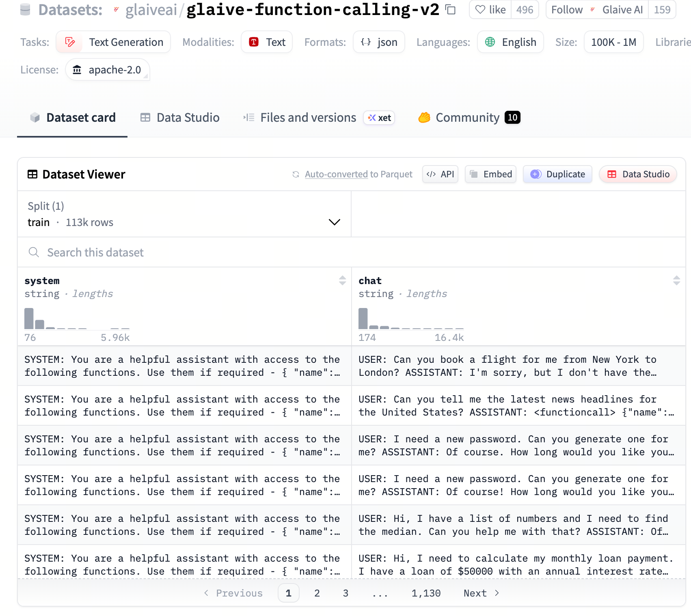Viewport: 691px width, 616px height.
Task: Switch to the Dataset card tab
Action: [72, 118]
